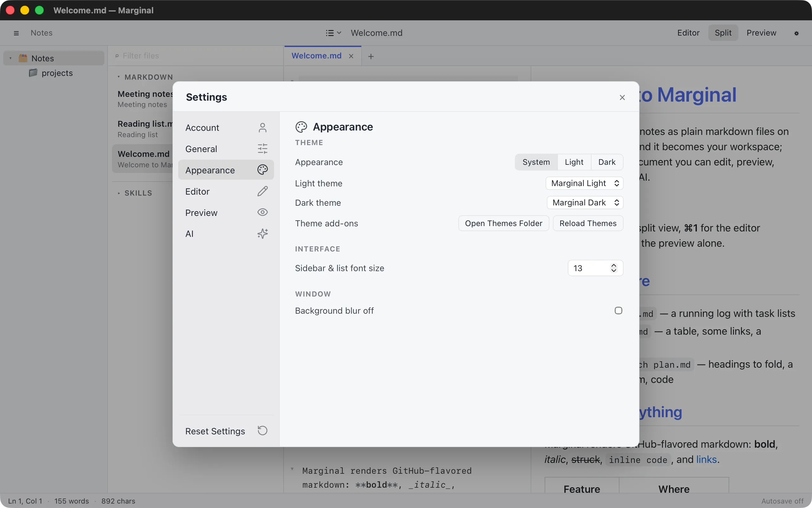
Task: Click the hamburger sidebar toggle icon
Action: click(x=16, y=33)
